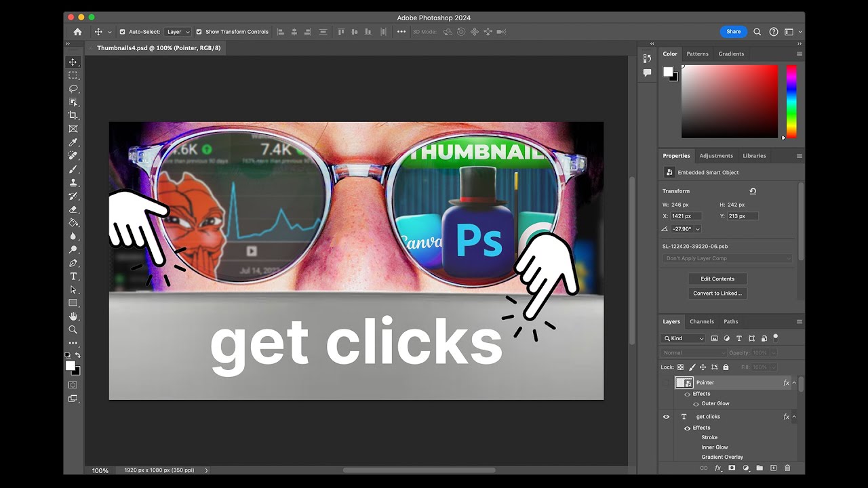
Task: Select the Hand tool
Action: pyautogui.click(x=73, y=317)
